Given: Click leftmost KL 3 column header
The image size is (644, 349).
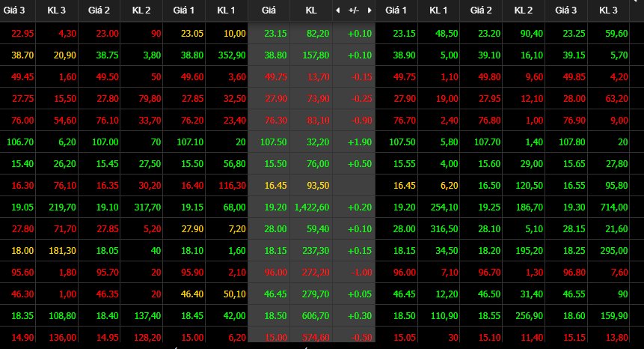Looking at the screenshot, I should coord(57,10).
